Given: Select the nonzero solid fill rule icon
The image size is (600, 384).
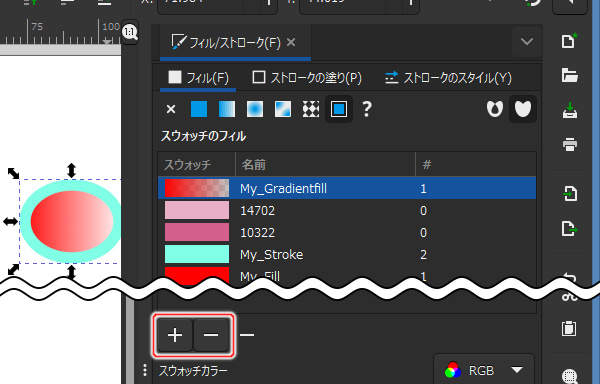Looking at the screenshot, I should [523, 109].
